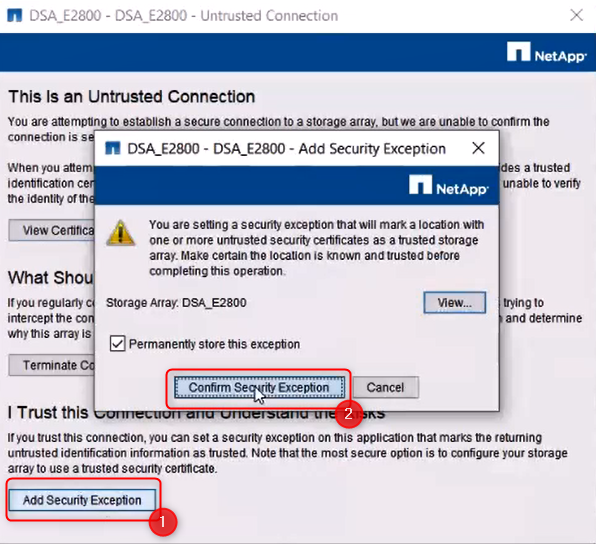596x544 pixels.
Task: Click the app icon in the dialog title bar
Action: tap(113, 149)
